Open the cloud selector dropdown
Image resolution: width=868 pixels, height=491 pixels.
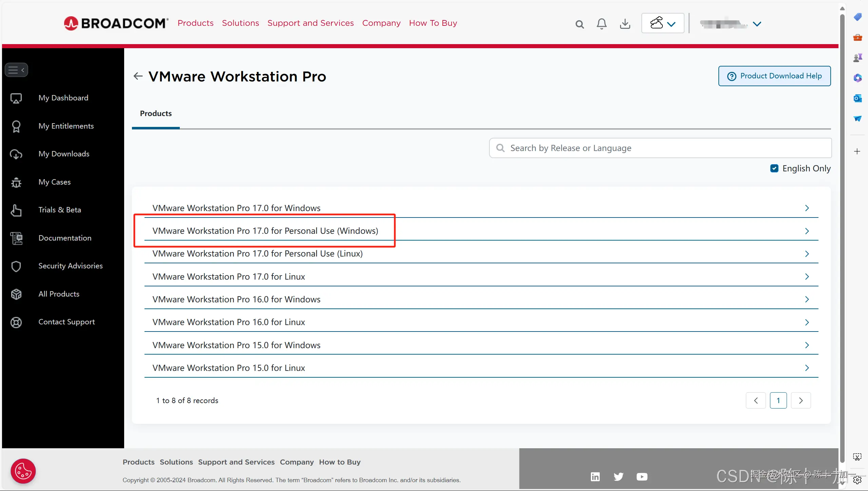662,23
